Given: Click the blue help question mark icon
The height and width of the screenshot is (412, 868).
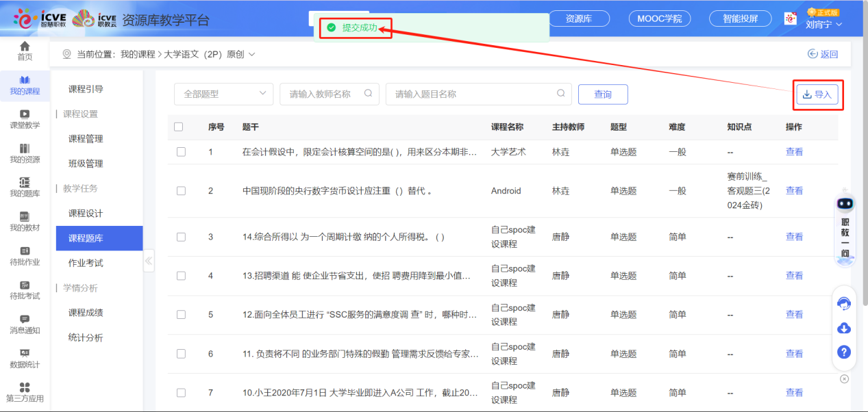Looking at the screenshot, I should point(844,352).
